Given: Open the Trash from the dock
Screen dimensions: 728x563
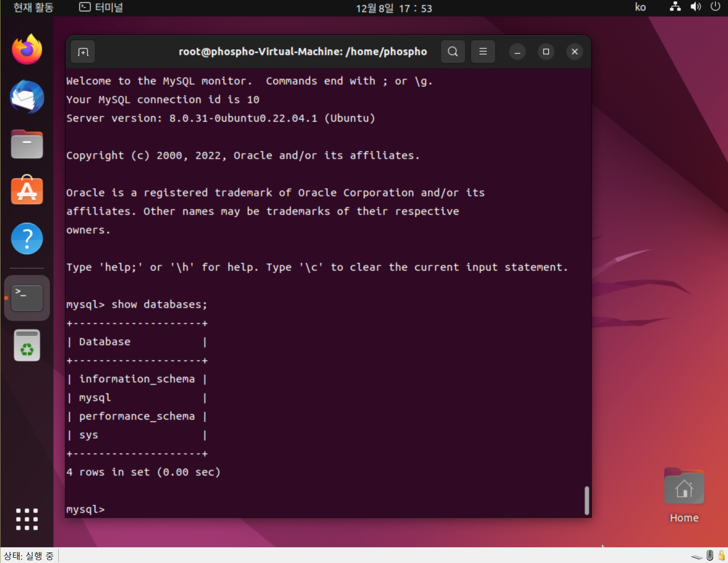Looking at the screenshot, I should click(x=27, y=345).
